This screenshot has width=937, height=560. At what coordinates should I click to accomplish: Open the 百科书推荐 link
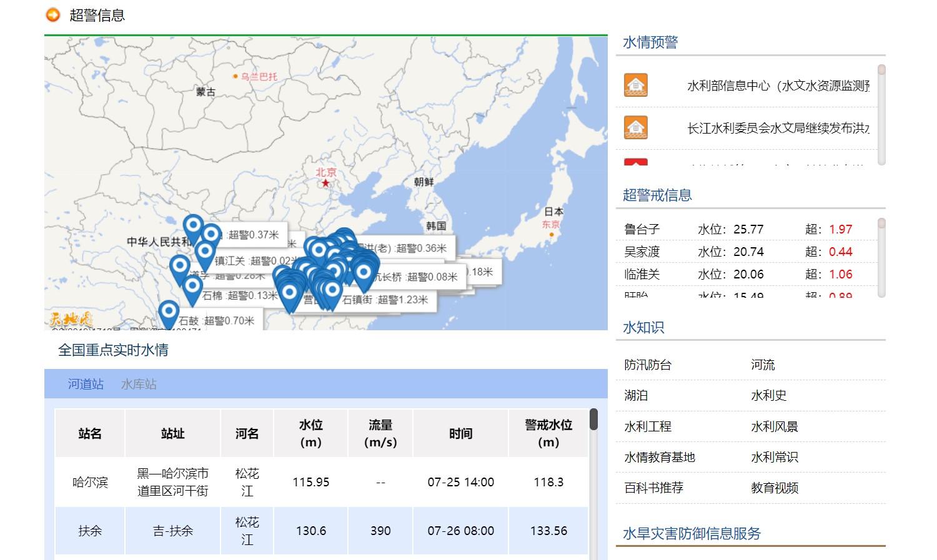(x=654, y=488)
